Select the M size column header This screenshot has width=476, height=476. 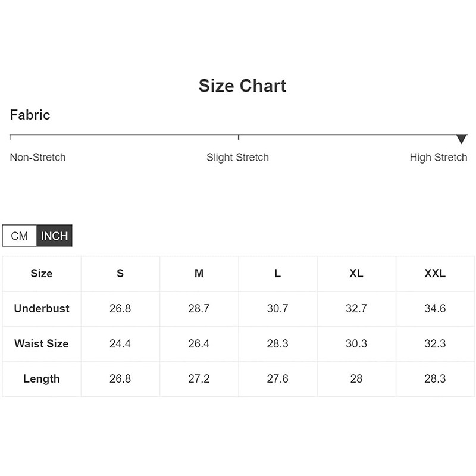click(x=199, y=274)
